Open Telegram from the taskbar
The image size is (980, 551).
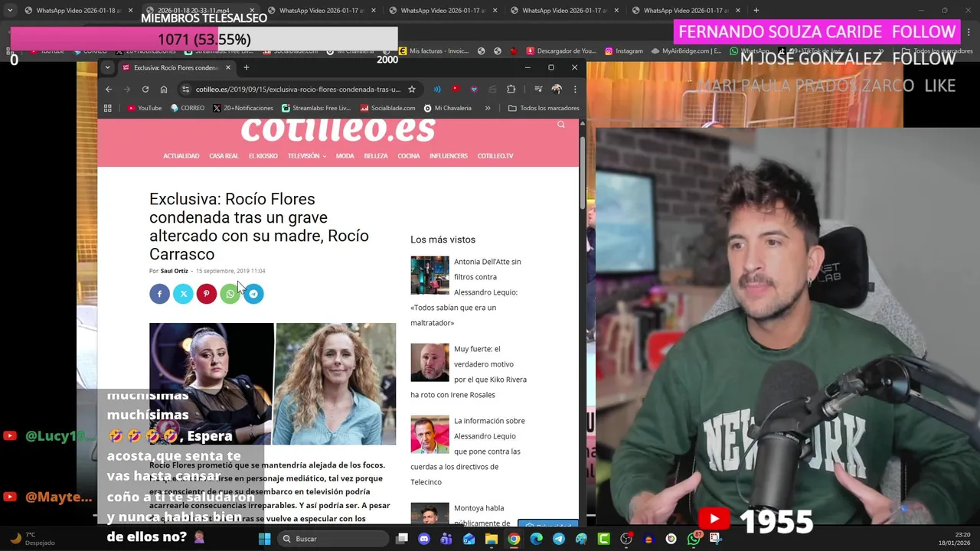point(559,539)
